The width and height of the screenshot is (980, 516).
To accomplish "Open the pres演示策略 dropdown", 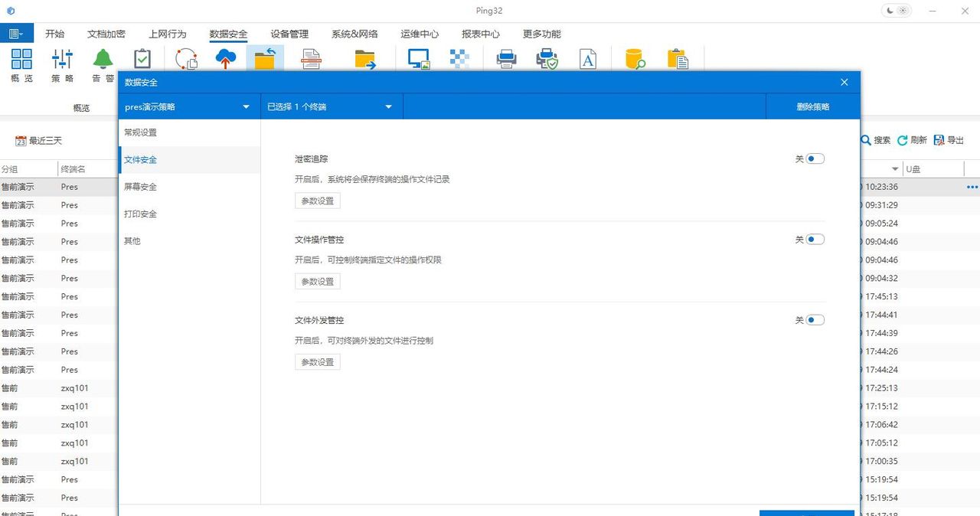I will [x=188, y=106].
